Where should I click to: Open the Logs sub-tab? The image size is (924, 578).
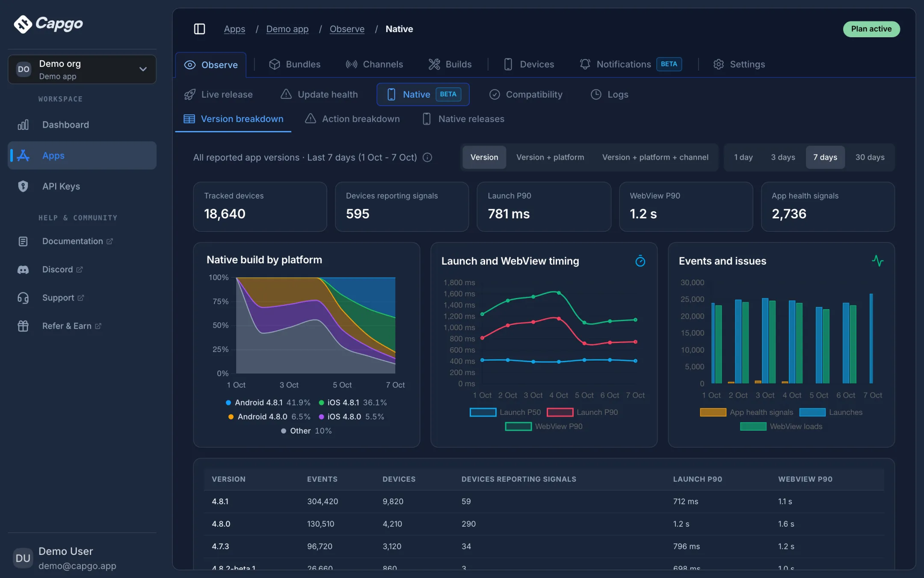pos(610,94)
